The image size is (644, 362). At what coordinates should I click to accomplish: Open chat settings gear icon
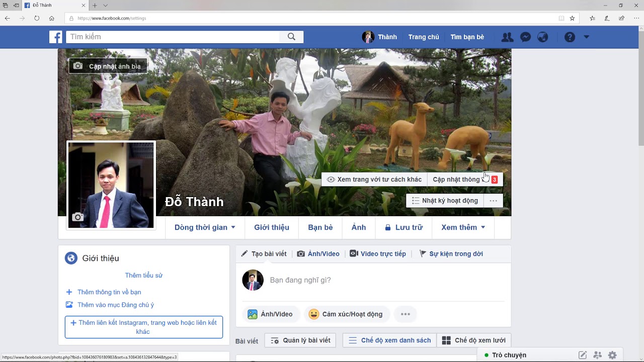612,355
